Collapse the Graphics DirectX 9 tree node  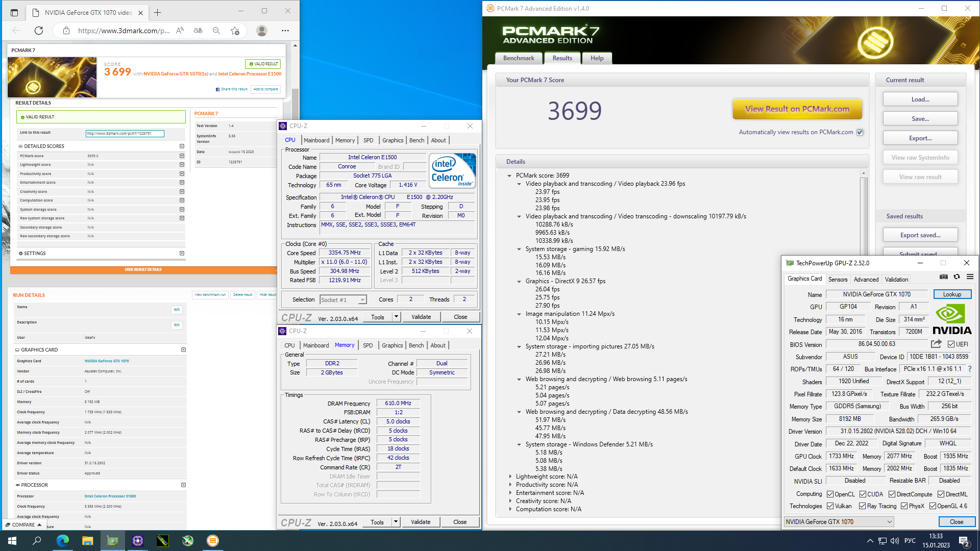pos(519,281)
